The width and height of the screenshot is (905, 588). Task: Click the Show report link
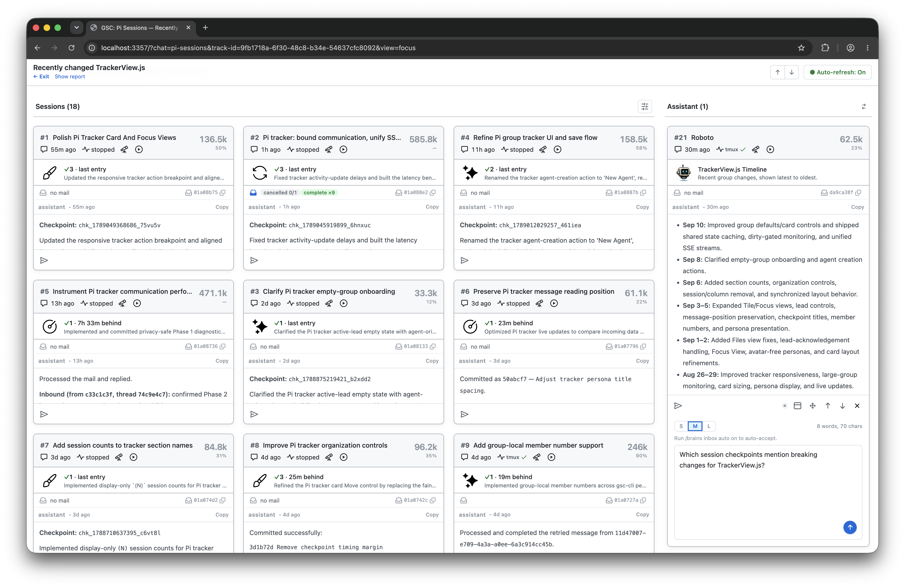[x=70, y=76]
